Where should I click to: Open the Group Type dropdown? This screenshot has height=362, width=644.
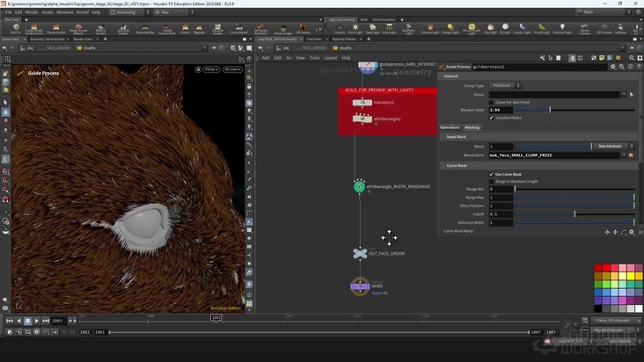pos(505,85)
